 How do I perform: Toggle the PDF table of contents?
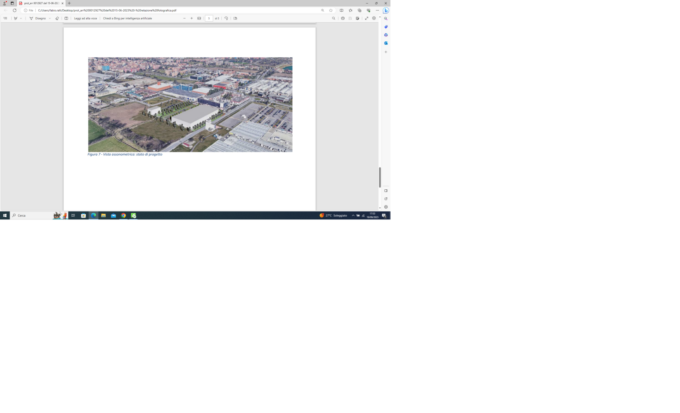coord(5,18)
